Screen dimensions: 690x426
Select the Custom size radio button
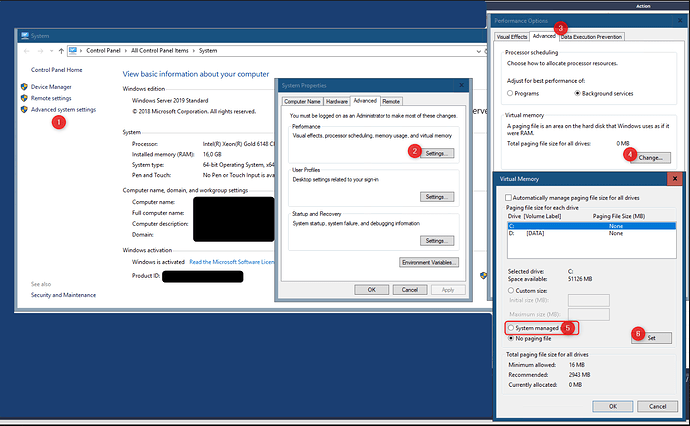coord(510,291)
